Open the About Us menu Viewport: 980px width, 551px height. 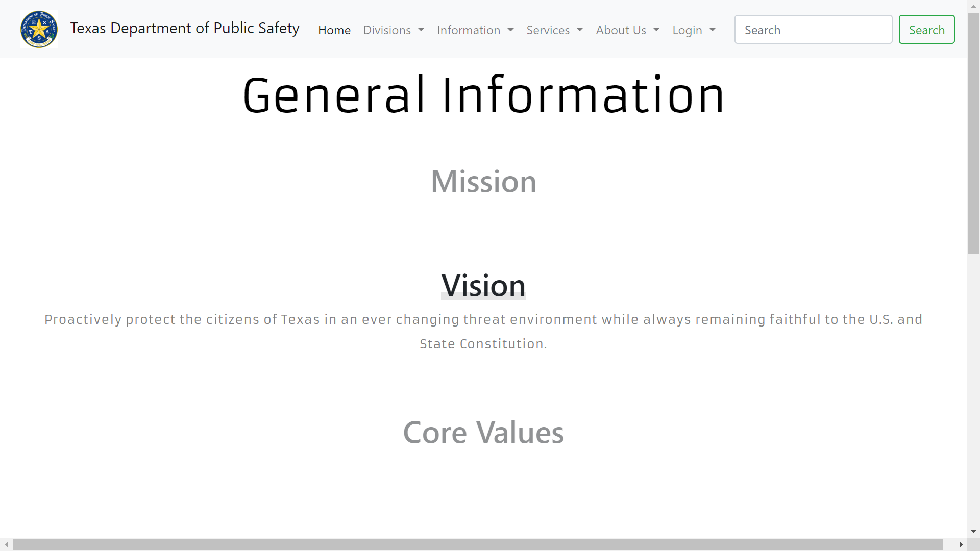pos(627,30)
